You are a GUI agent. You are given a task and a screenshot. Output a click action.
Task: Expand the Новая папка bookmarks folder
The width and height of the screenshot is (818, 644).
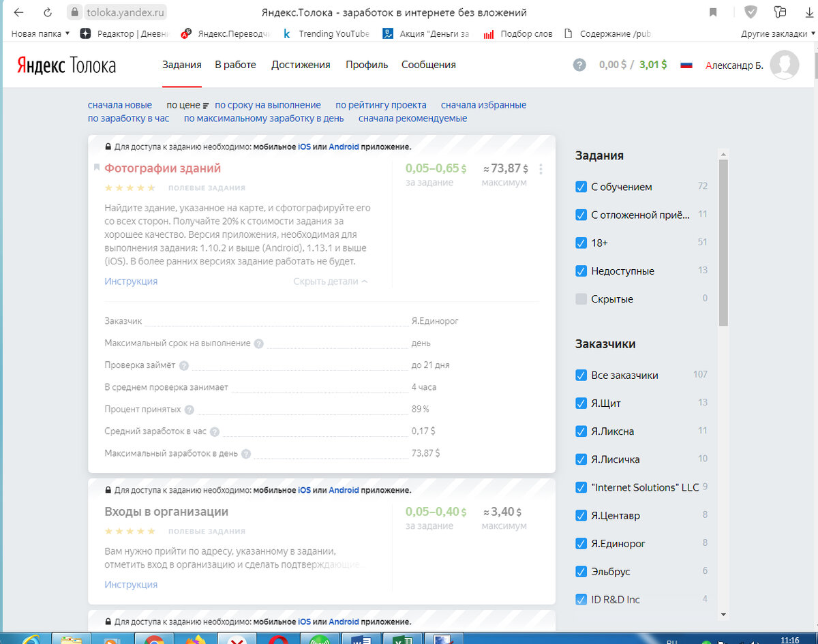pos(40,33)
